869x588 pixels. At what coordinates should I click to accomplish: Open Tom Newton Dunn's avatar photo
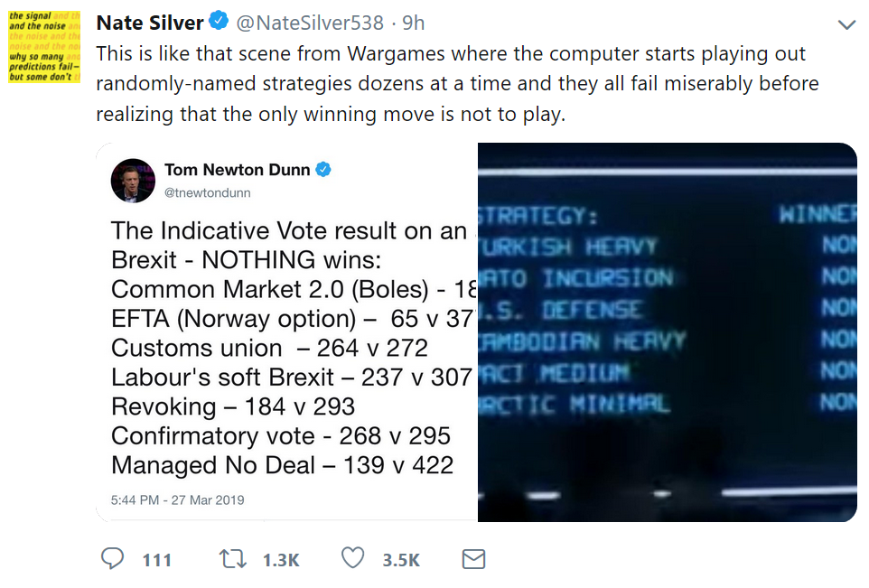coord(133,180)
